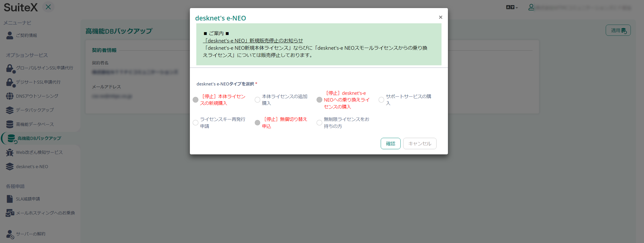Click the ご契約情報 person icon
The image size is (644, 243).
10,35
